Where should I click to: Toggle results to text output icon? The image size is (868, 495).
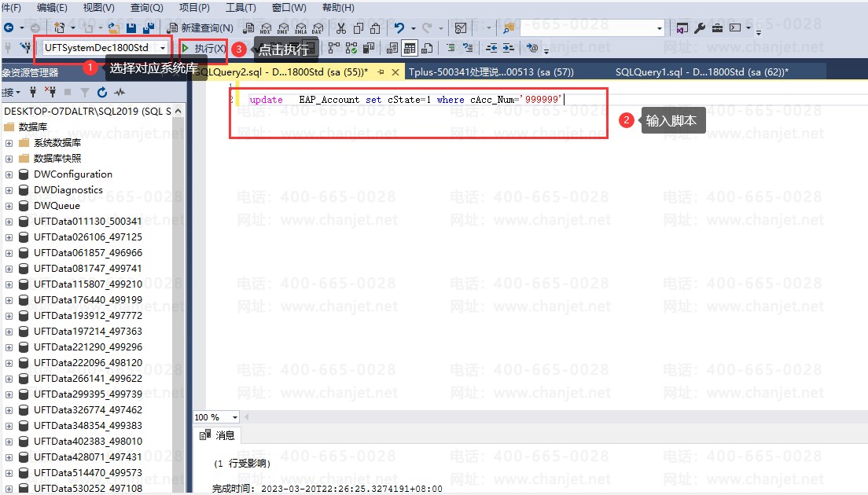392,49
